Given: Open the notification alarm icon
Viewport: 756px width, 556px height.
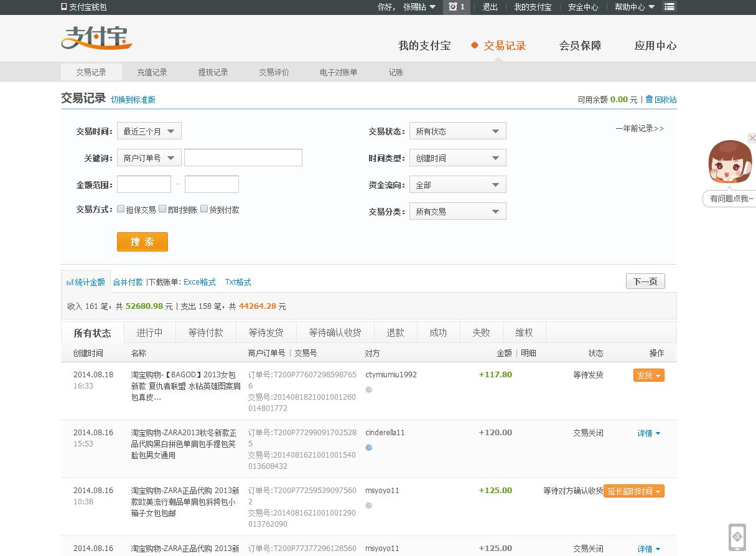Looking at the screenshot, I should [457, 7].
